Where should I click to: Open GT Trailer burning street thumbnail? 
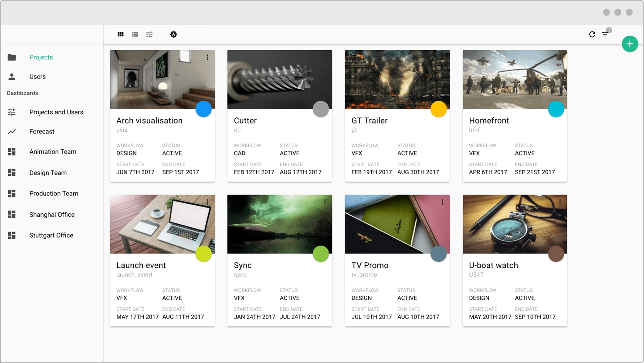[x=397, y=79]
